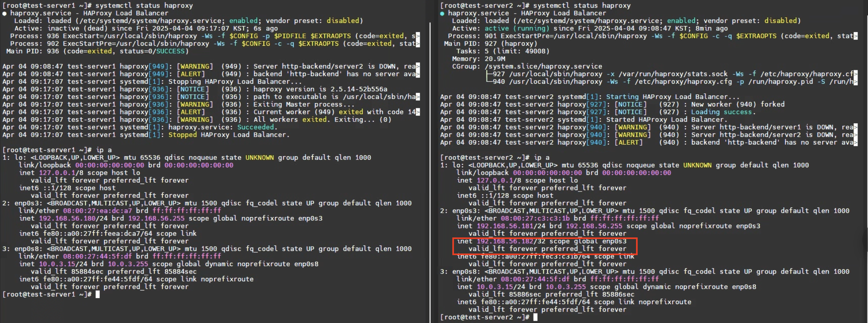
Task: Select "Memory: 20.9M" value in test-server2
Action: coord(495,59)
